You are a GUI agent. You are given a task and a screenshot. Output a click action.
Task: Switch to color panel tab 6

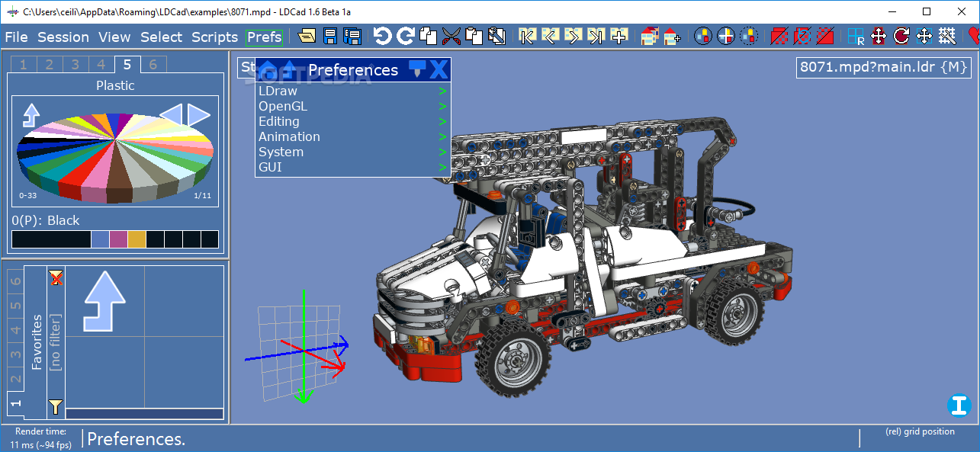pos(153,65)
